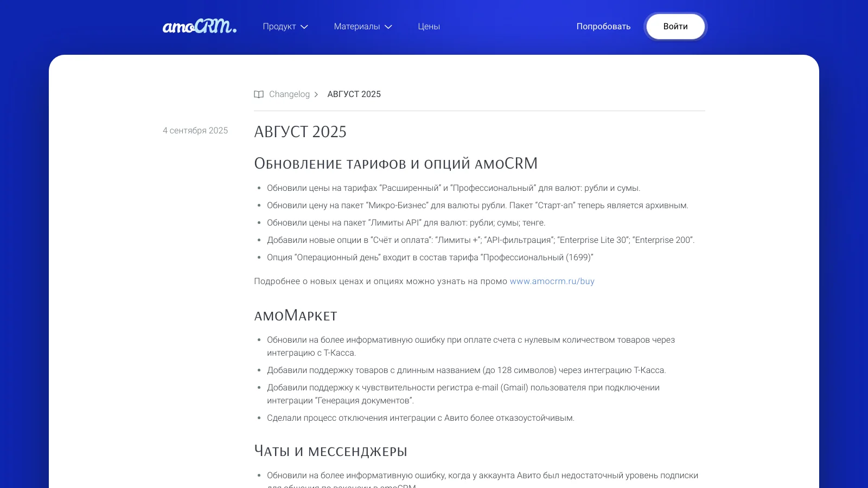Go to the Цены page
The image size is (868, 488).
click(x=429, y=27)
